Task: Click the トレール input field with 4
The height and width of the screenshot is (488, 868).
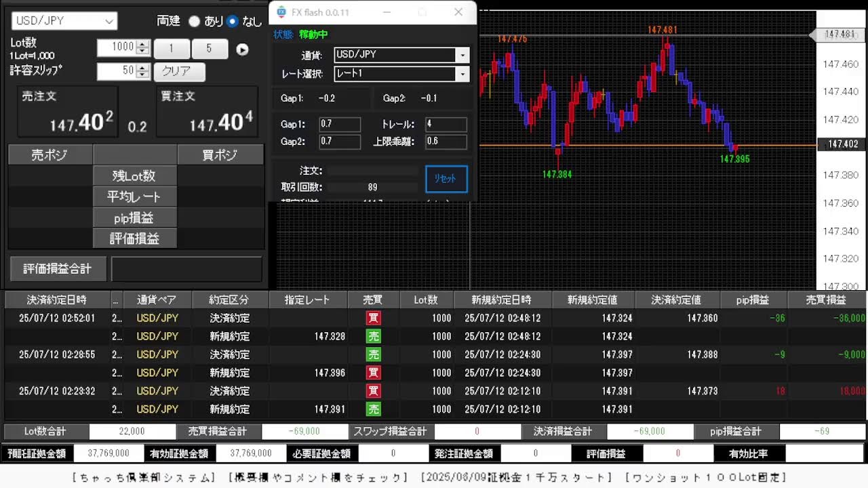Action: click(446, 124)
